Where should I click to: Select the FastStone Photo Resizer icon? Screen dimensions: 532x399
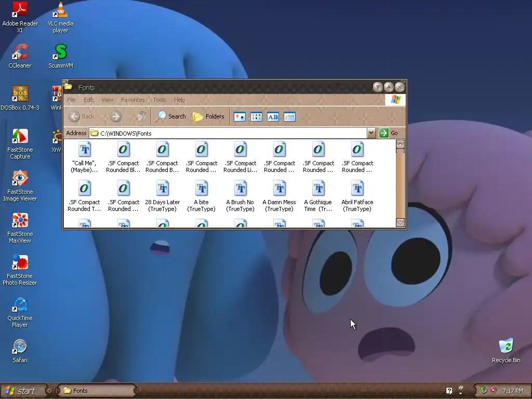pyautogui.click(x=20, y=270)
